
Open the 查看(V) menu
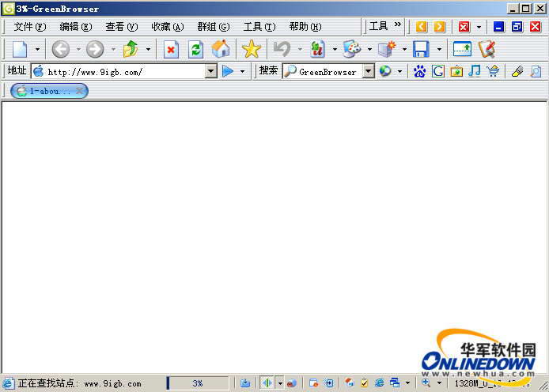pos(122,27)
